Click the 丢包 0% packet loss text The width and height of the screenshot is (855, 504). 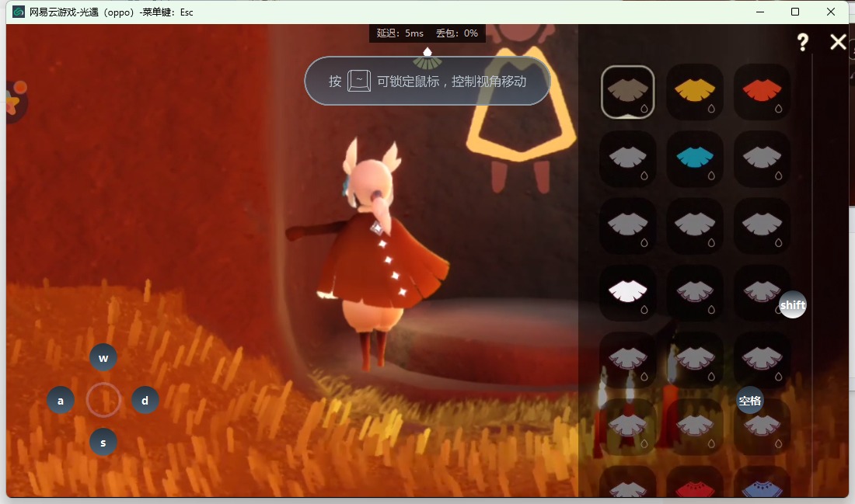pos(457,33)
